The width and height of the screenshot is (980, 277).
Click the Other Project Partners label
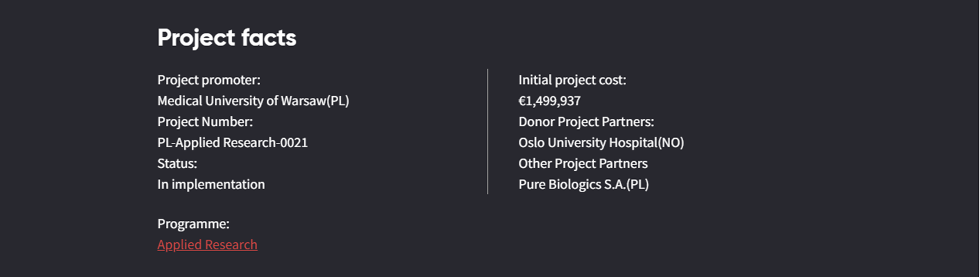click(583, 164)
